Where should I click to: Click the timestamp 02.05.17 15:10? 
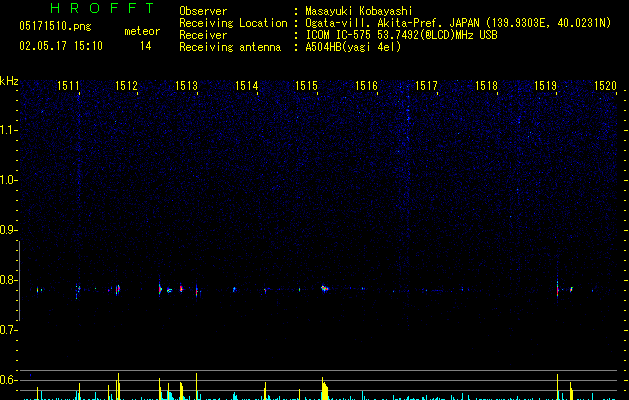point(61,46)
